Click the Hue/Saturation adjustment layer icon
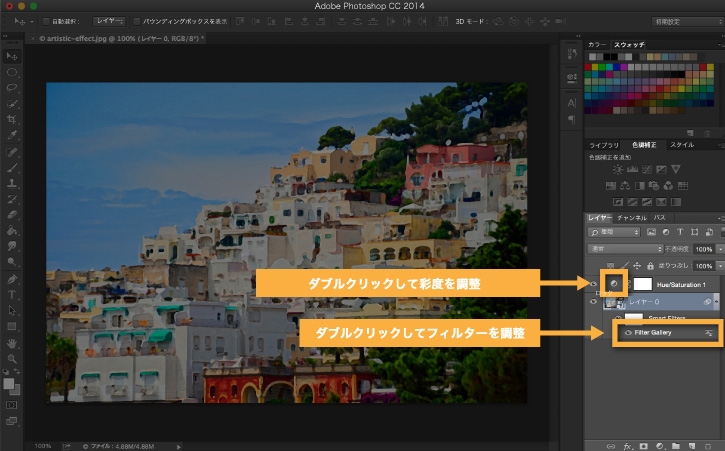The image size is (725, 451). (614, 284)
